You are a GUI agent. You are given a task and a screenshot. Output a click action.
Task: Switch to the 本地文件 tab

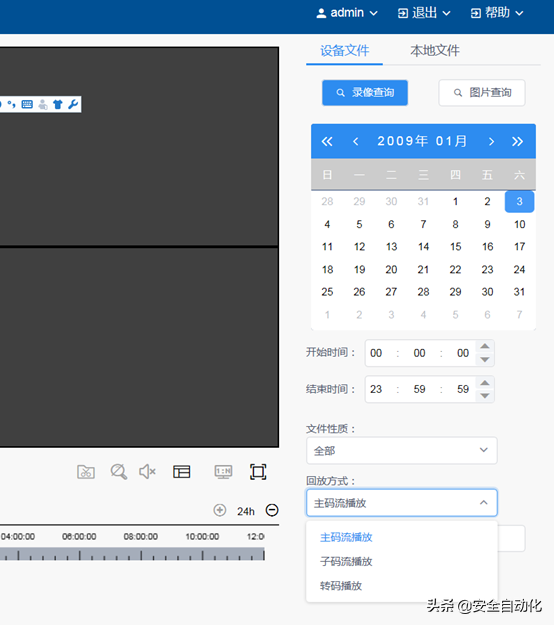[435, 51]
